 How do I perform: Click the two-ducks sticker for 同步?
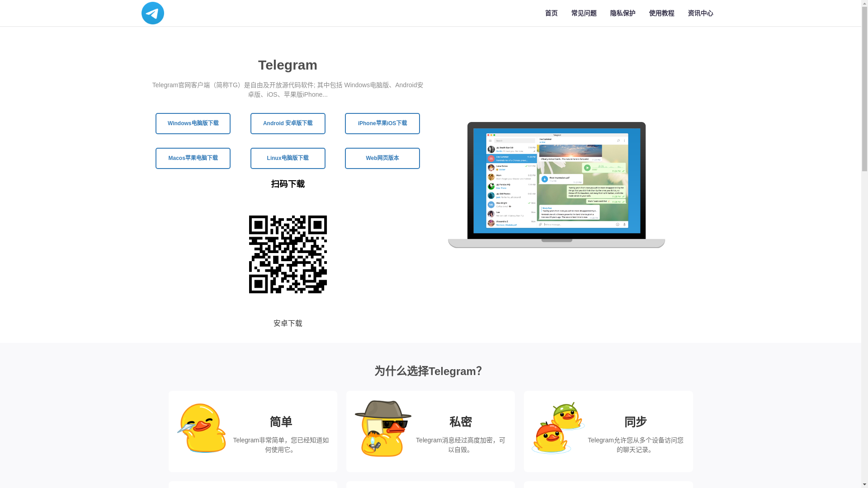pyautogui.click(x=558, y=428)
